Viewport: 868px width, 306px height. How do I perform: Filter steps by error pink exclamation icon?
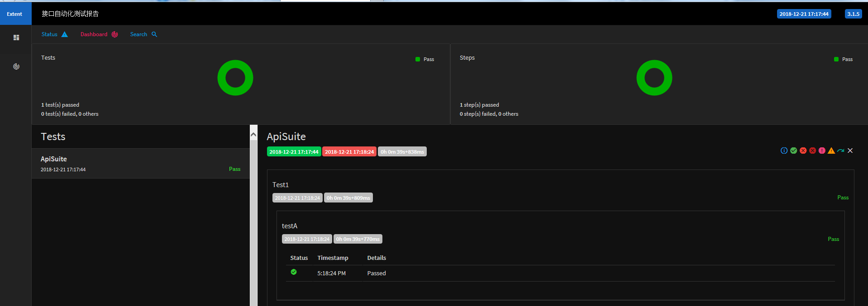(x=822, y=151)
